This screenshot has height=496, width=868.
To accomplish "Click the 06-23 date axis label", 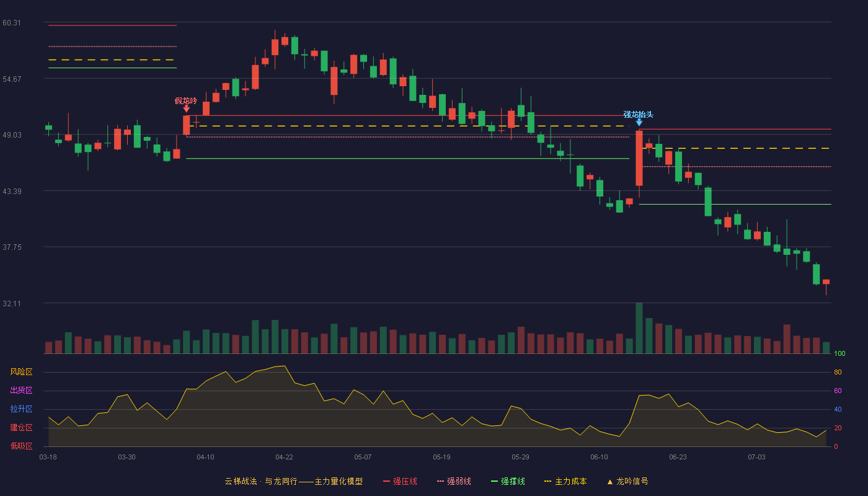I will pos(678,457).
